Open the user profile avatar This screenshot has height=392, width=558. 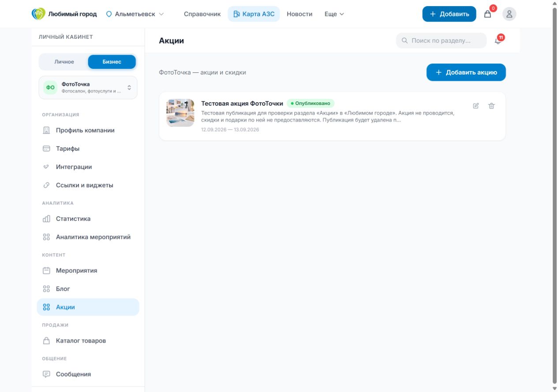[509, 14]
